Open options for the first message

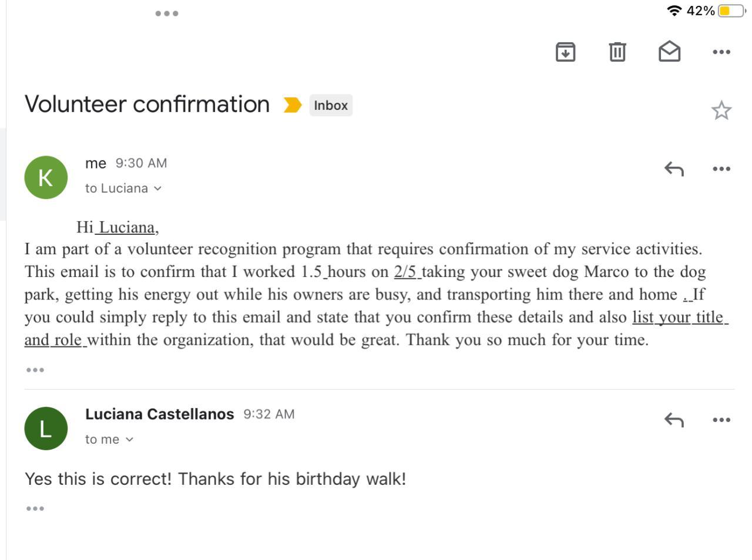[x=721, y=169]
